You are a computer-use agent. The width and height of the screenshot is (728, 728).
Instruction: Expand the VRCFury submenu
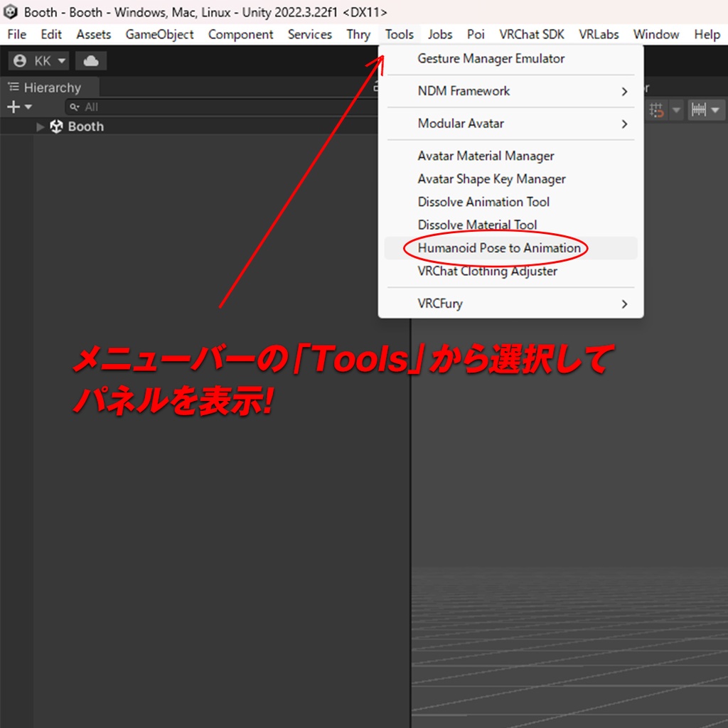coord(623,304)
